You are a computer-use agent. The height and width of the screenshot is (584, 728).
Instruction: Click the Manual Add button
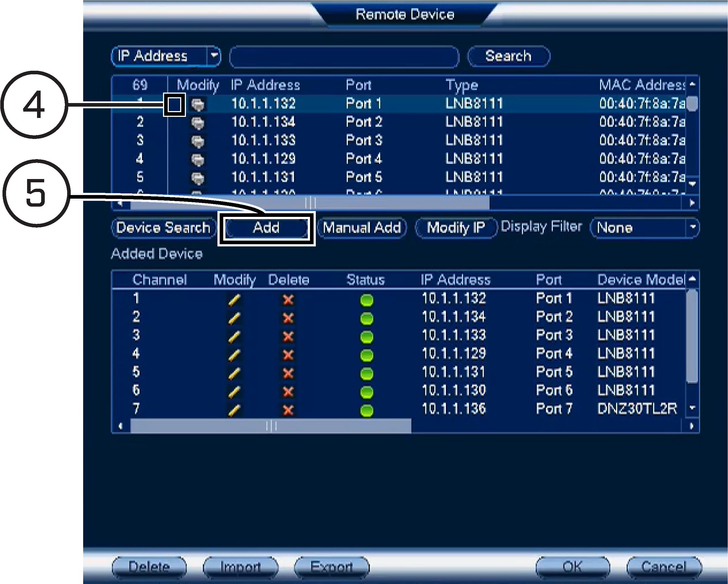(362, 228)
